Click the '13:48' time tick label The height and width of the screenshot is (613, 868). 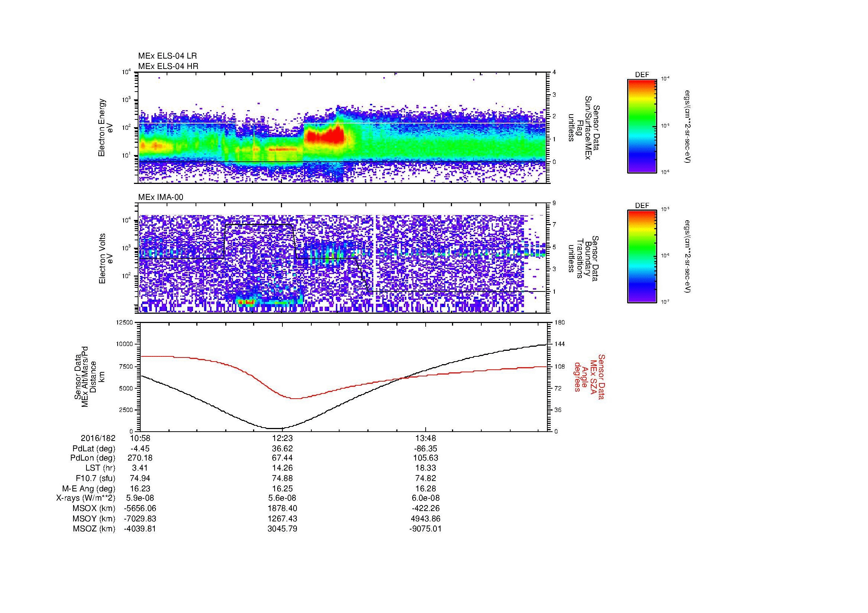pyautogui.click(x=425, y=438)
